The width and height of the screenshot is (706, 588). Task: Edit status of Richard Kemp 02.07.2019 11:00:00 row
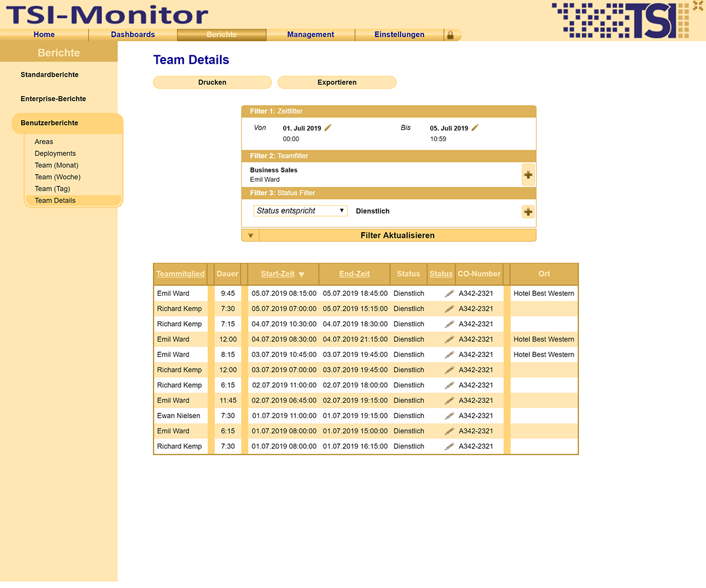pyautogui.click(x=449, y=385)
